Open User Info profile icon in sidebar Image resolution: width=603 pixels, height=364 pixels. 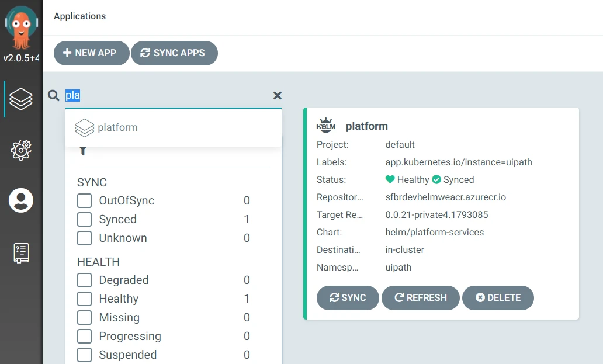[x=21, y=200]
